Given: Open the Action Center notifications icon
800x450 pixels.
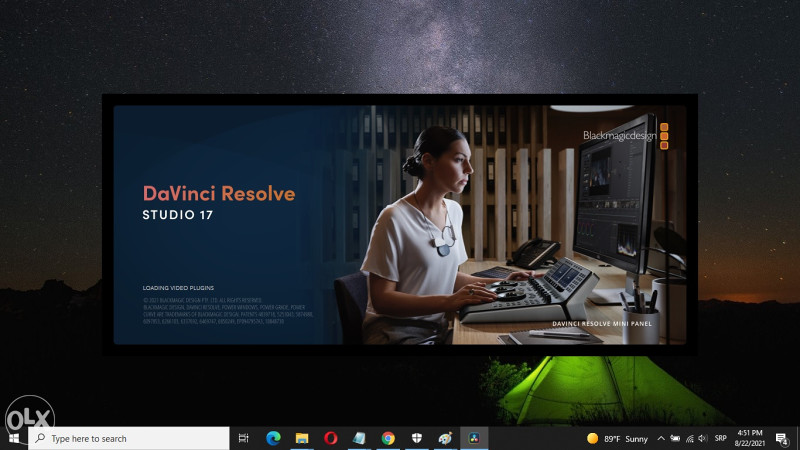Looking at the screenshot, I should [x=782, y=438].
